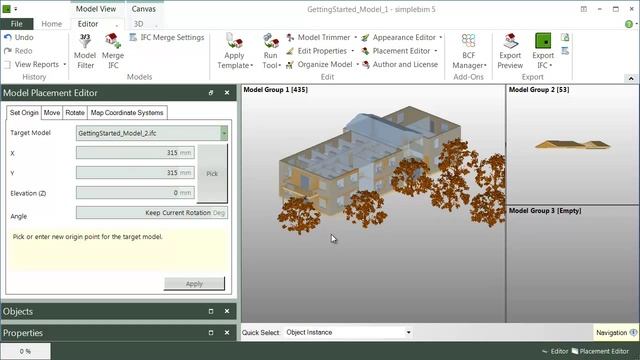Click the Model Group 2 house thumbnail
This screenshot has width=640, height=360.
pyautogui.click(x=573, y=144)
